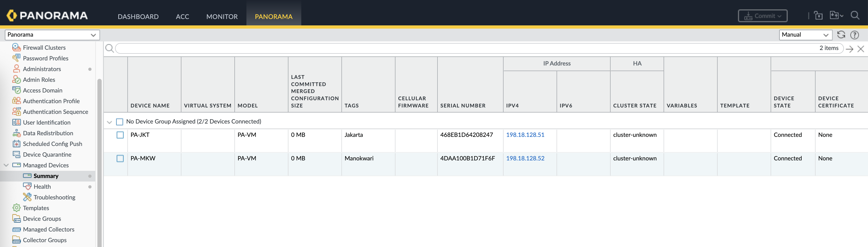Screen dimensions: 868x247
Task: Clear the filter with the X icon
Action: point(861,49)
